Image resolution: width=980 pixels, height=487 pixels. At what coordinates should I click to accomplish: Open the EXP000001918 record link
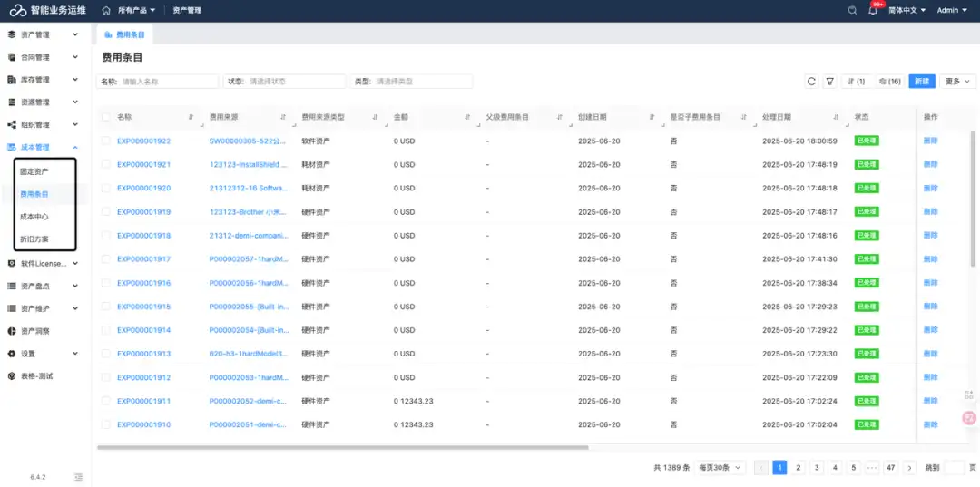click(143, 236)
